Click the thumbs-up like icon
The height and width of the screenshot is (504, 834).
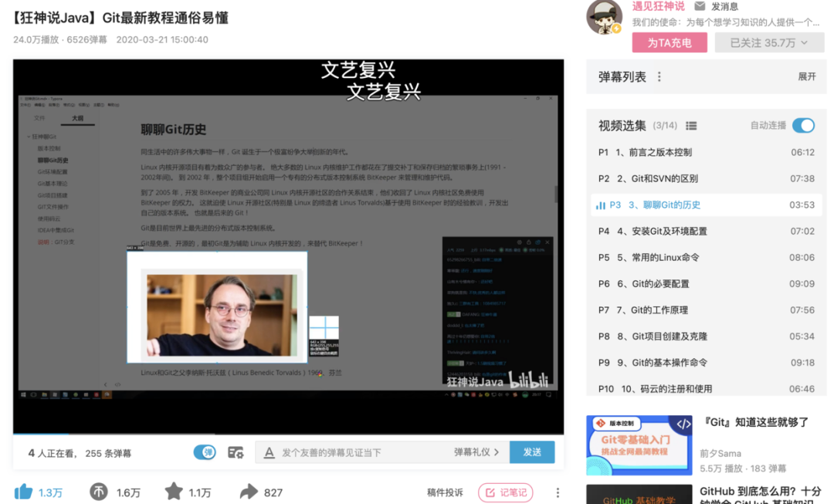[x=23, y=492]
